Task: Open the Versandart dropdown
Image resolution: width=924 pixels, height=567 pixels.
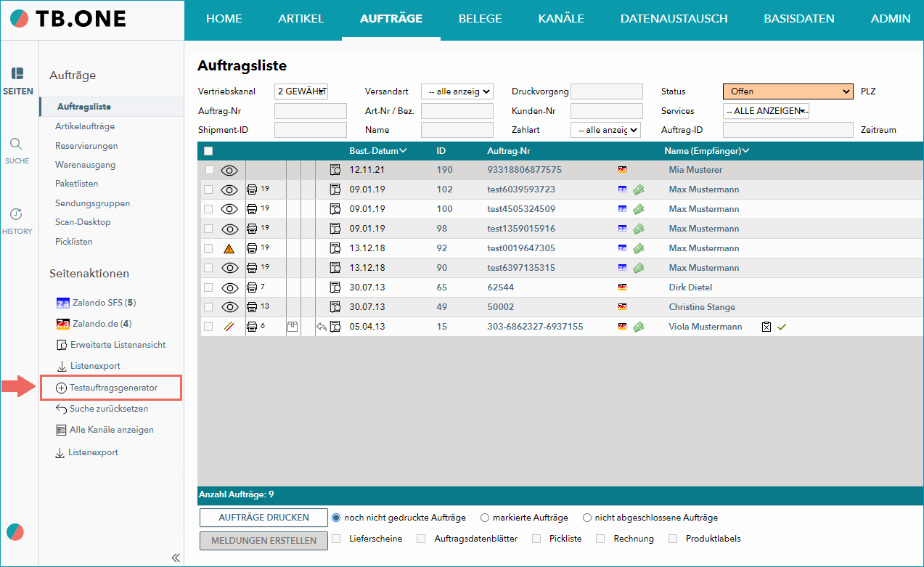Action: [x=457, y=91]
